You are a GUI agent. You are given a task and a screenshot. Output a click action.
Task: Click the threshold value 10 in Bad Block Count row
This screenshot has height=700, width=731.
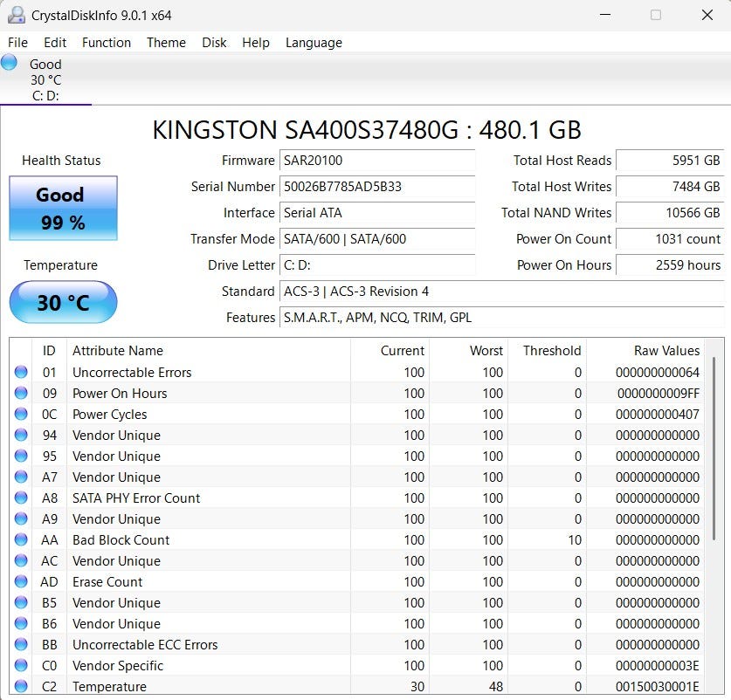pos(575,539)
